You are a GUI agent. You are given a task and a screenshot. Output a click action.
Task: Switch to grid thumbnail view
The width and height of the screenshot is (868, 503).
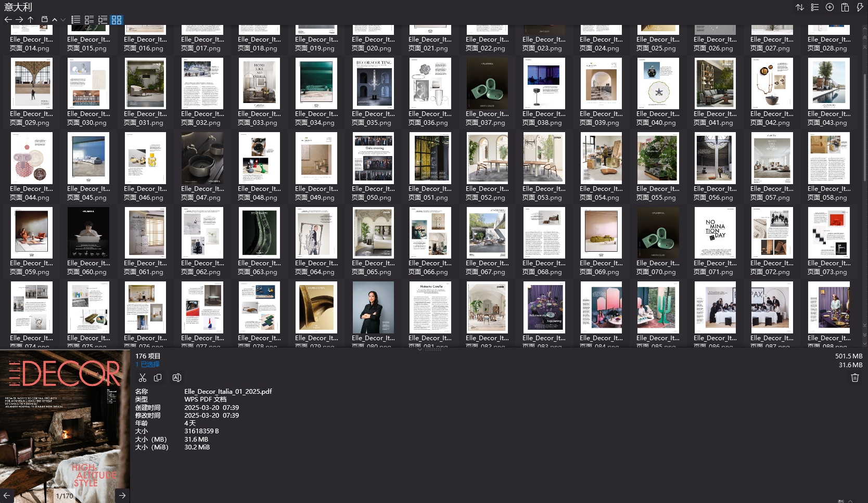(117, 20)
